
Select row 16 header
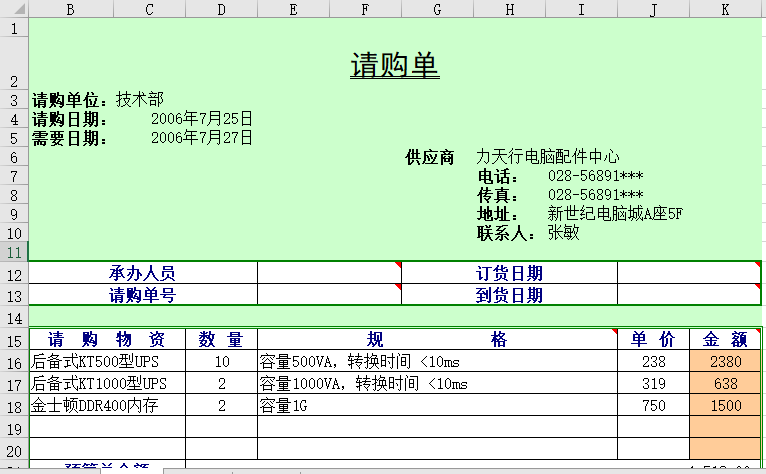point(14,362)
